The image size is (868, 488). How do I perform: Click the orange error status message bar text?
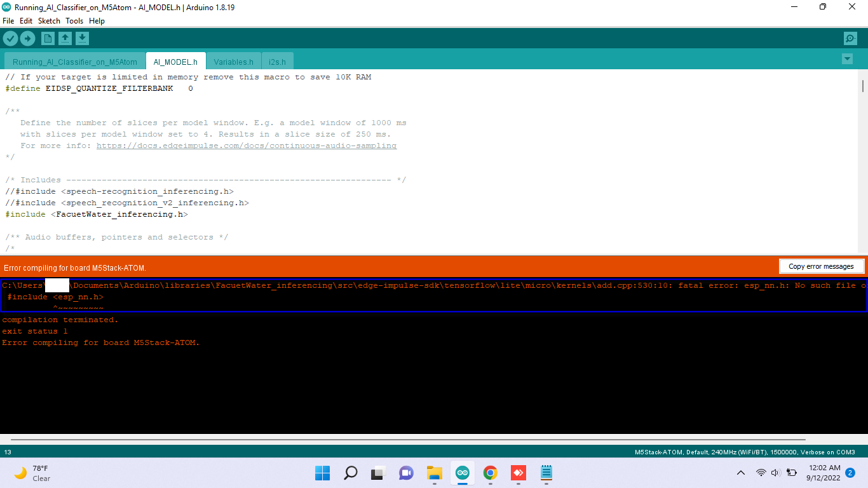[x=75, y=268]
